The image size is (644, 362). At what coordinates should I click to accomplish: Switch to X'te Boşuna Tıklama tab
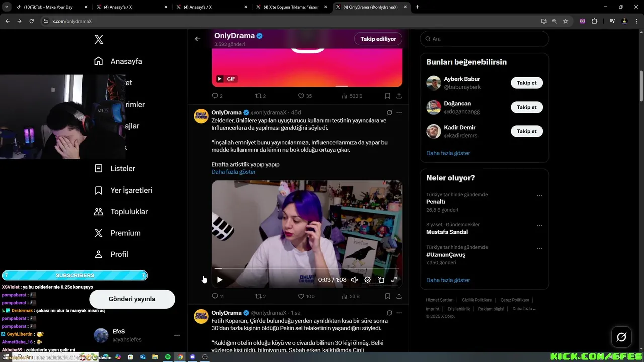292,7
